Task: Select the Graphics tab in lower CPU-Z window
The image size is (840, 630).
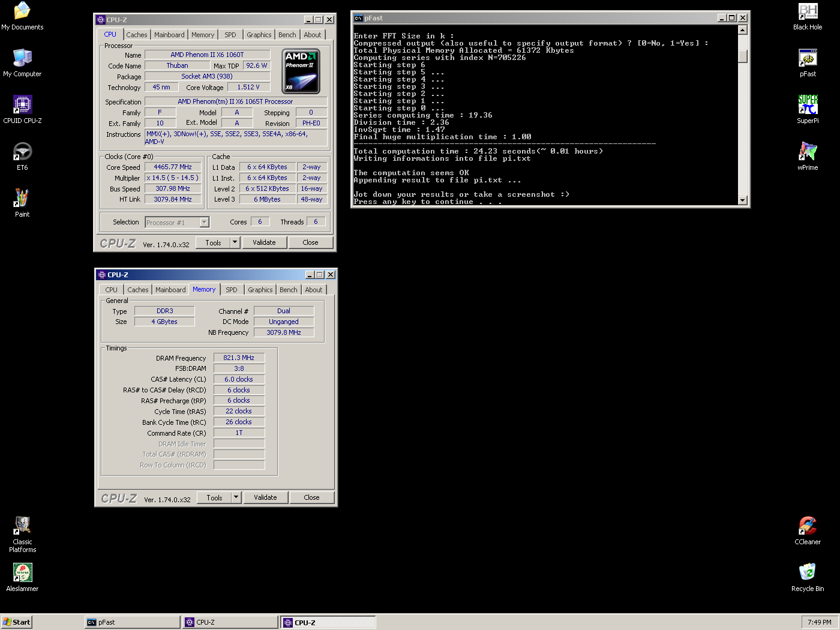Action: [x=260, y=290]
